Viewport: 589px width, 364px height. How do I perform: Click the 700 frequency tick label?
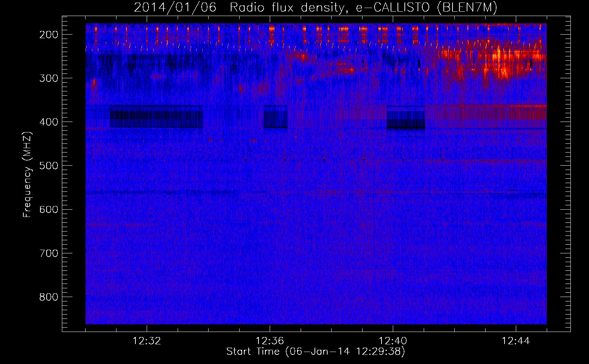(49, 253)
